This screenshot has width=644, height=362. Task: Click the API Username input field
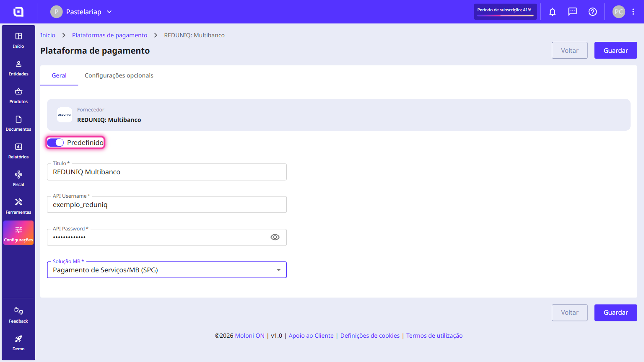click(167, 204)
